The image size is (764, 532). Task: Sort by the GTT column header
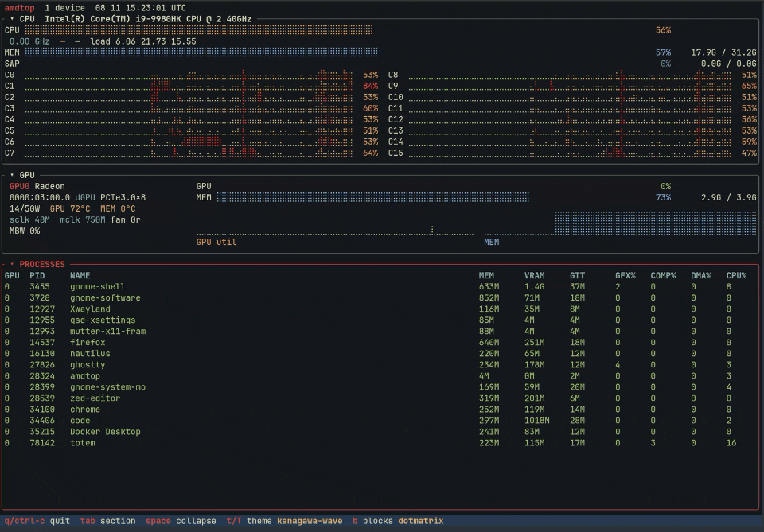point(578,275)
